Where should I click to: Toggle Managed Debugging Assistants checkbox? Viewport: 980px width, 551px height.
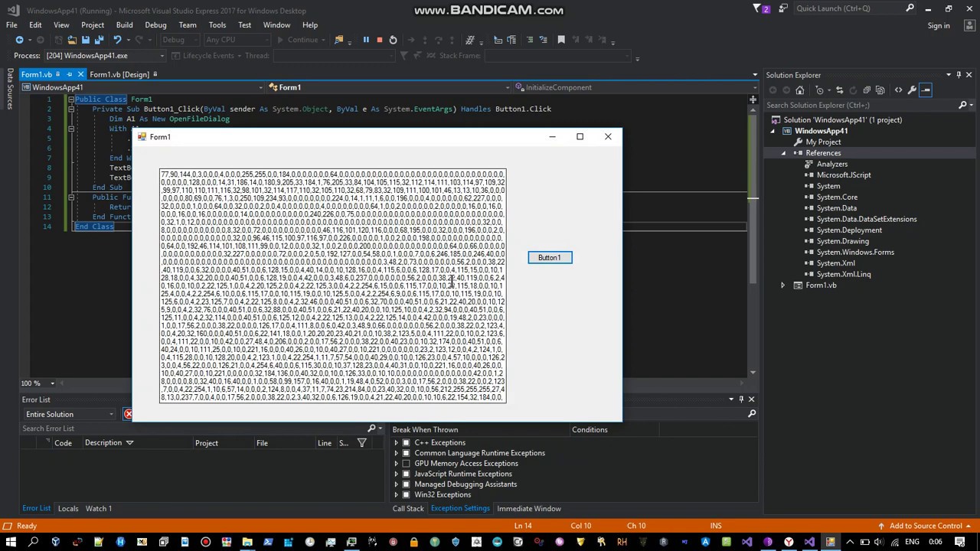pos(407,484)
